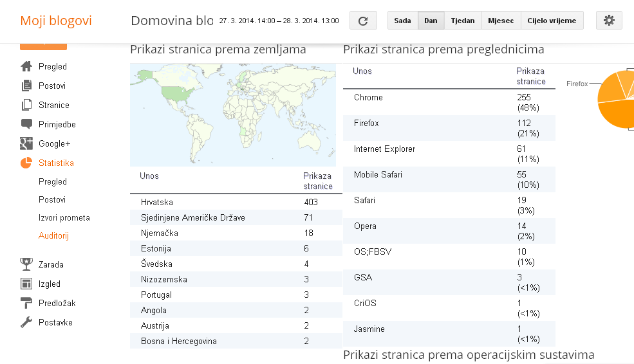Click the Mobile Safari row
The height and width of the screenshot is (364, 634).
click(x=449, y=179)
